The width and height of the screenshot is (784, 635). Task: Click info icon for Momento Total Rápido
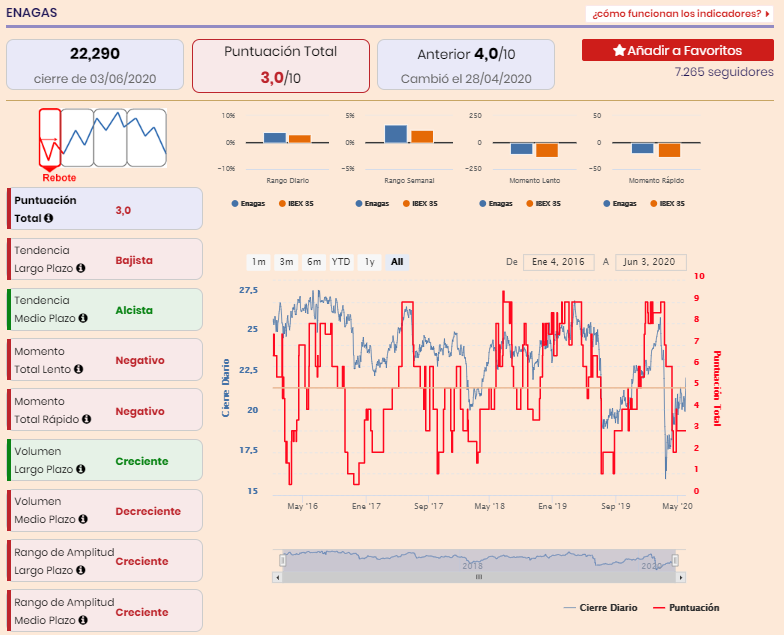[86, 420]
